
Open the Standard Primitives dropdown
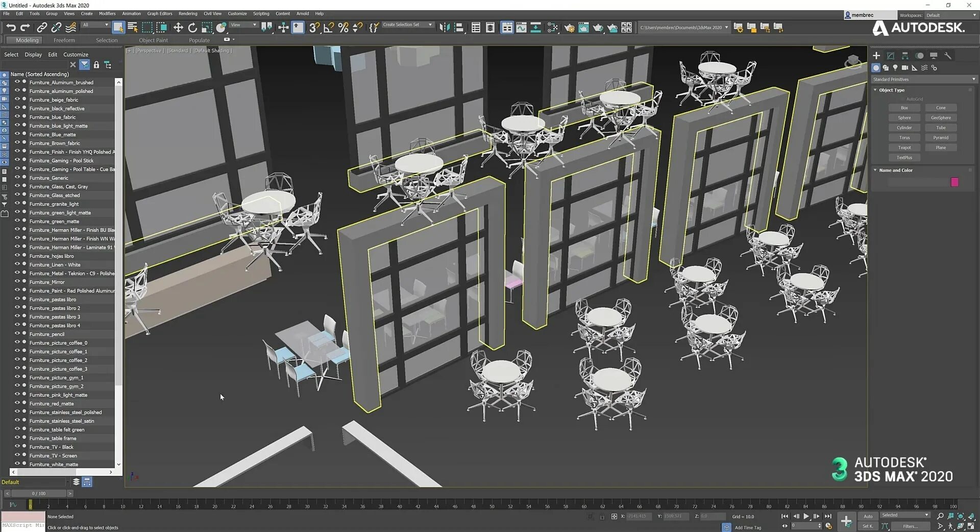point(924,79)
